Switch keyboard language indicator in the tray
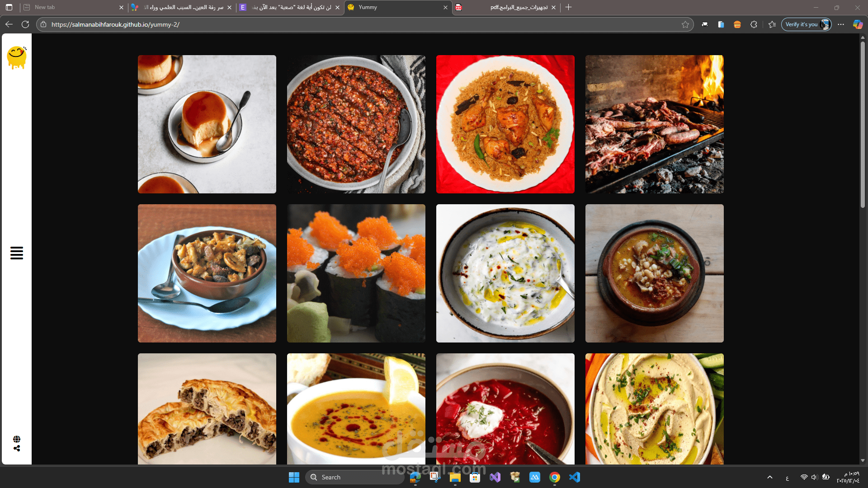 pyautogui.click(x=787, y=478)
